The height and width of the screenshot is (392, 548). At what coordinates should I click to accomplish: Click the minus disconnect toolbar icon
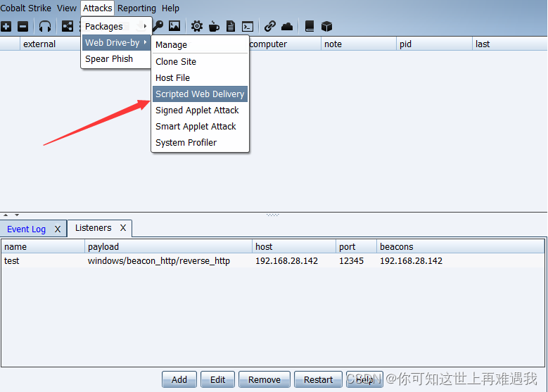tap(23, 26)
